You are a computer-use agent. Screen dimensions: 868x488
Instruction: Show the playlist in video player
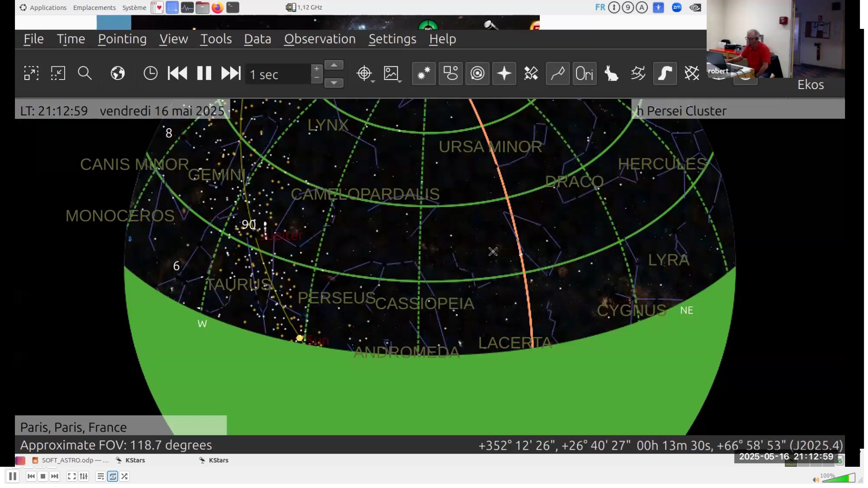[100, 476]
